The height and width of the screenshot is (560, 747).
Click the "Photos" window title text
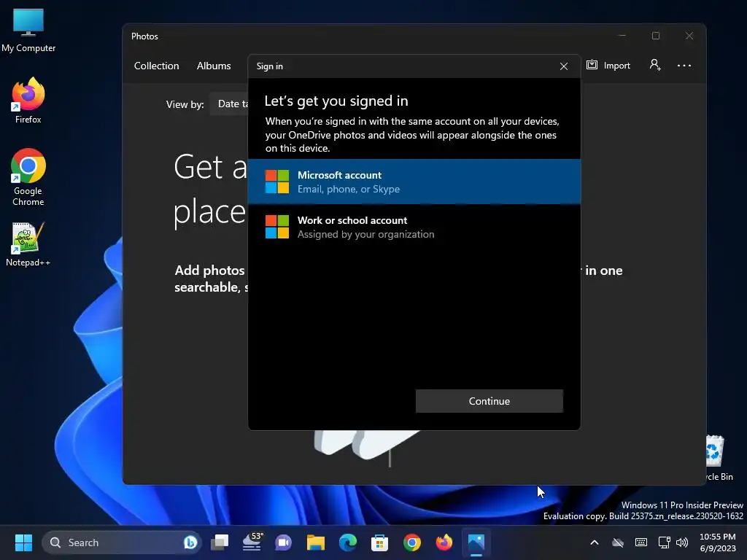click(144, 36)
